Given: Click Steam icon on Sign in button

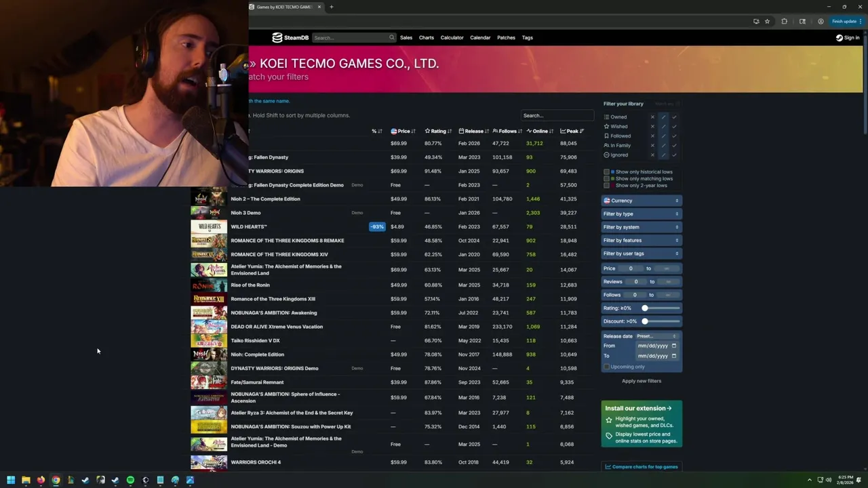Looking at the screenshot, I should coord(840,38).
